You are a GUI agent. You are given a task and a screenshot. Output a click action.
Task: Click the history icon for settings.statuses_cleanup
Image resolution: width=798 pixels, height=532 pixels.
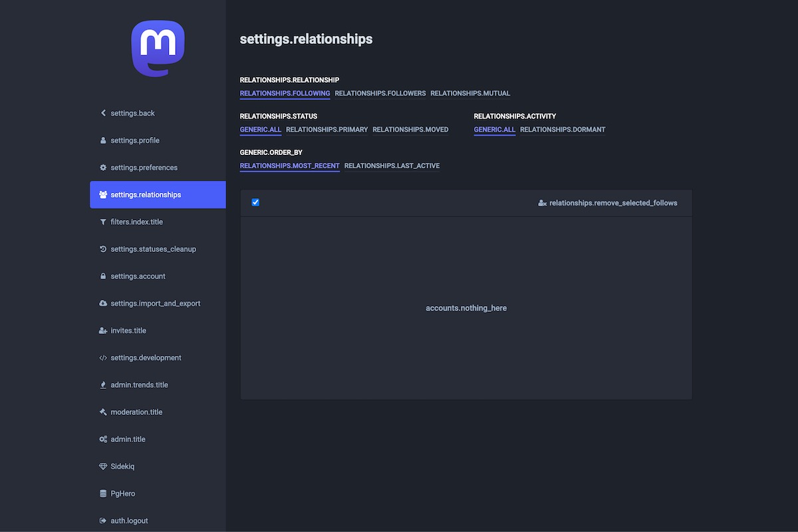(103, 249)
